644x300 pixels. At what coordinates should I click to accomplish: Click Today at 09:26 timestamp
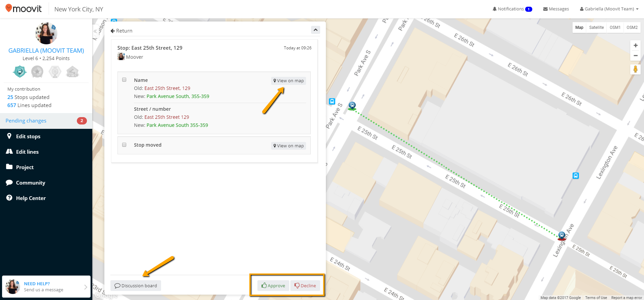coord(297,48)
